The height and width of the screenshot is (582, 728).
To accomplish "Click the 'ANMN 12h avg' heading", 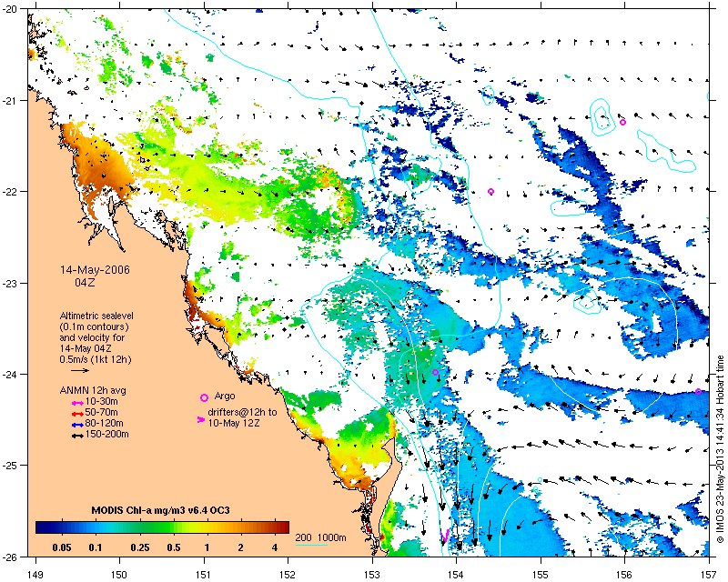I will (x=93, y=390).
